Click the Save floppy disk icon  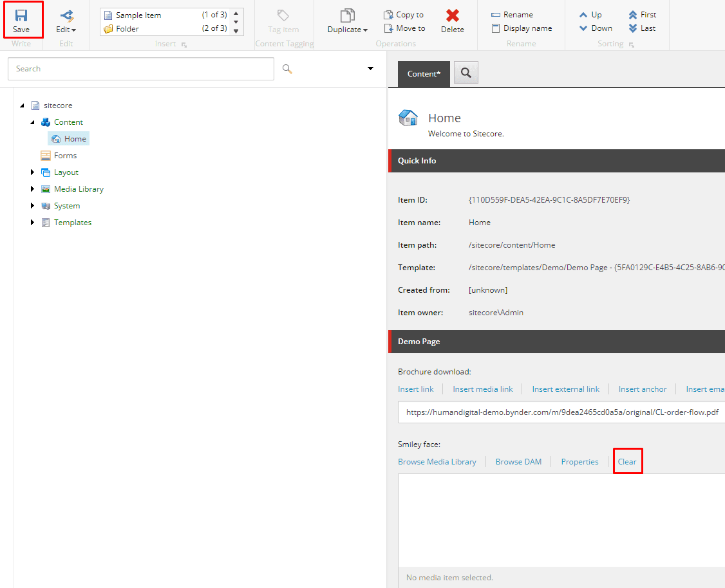tap(21, 15)
